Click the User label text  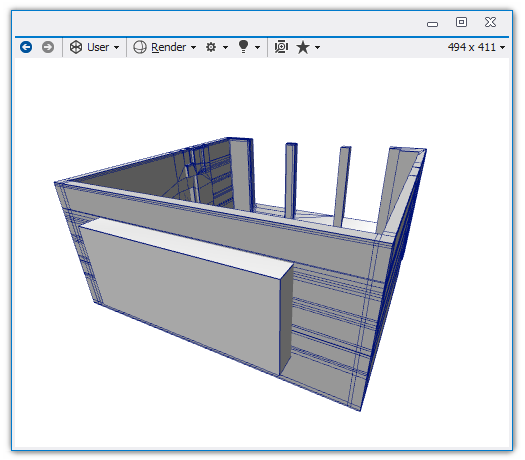click(x=98, y=47)
